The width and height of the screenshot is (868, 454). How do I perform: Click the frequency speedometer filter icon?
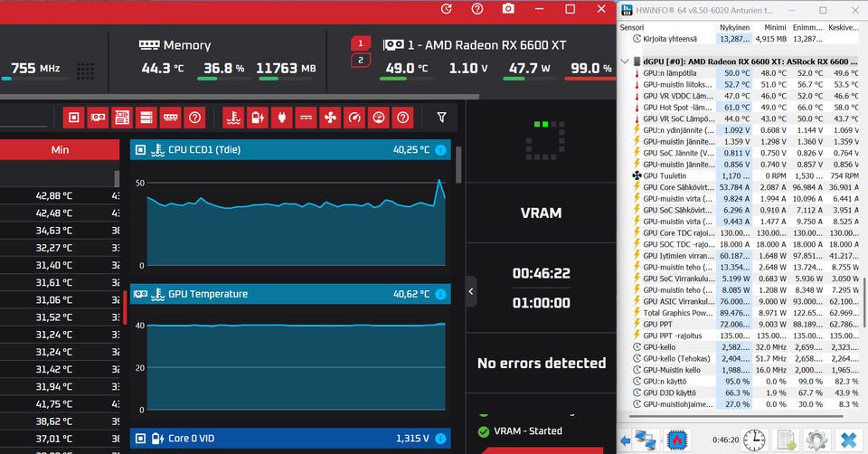[354, 118]
